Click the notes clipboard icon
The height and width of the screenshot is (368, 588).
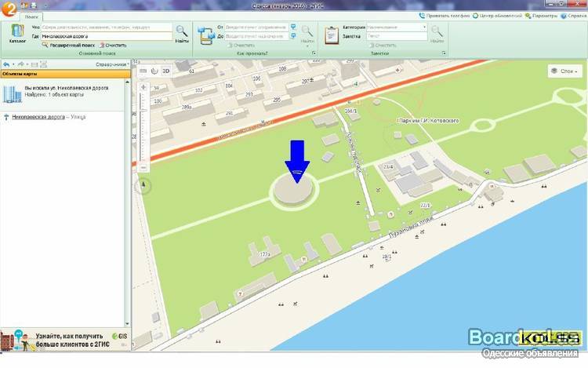point(332,33)
